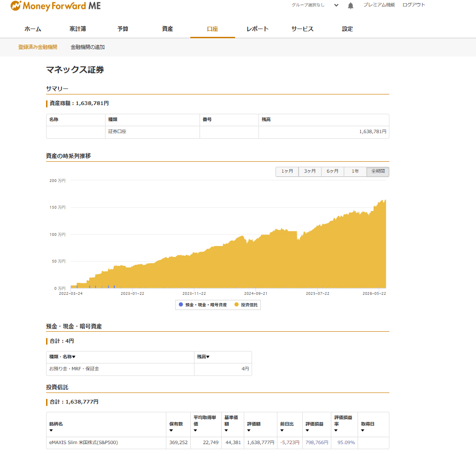The width and height of the screenshot is (476, 457).
Task: Click eMAXIS Slim 米国株式(S&P500) row name
Action: pos(83,442)
